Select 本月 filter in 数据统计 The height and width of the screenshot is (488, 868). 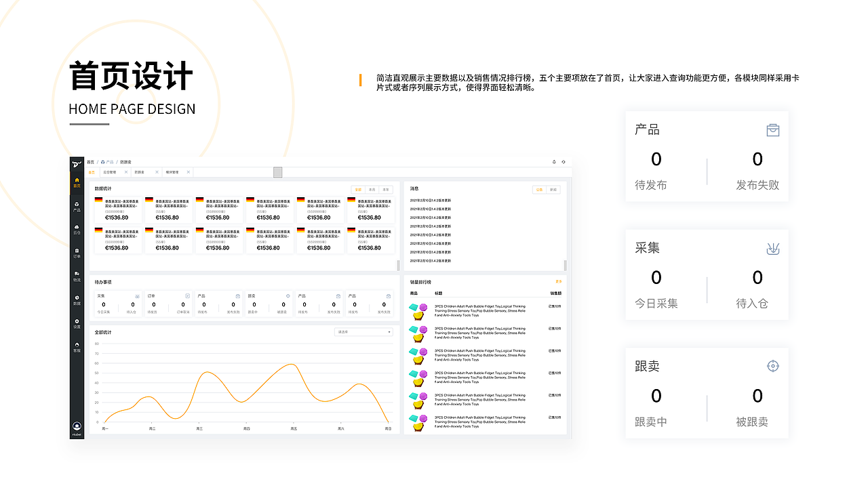point(372,190)
